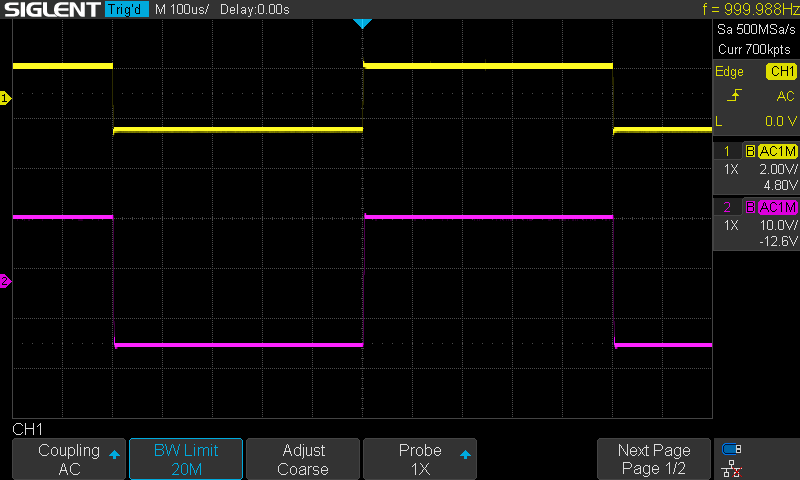This screenshot has height=480, width=800.
Task: Click the trigger level 0.0 V value
Action: click(781, 121)
